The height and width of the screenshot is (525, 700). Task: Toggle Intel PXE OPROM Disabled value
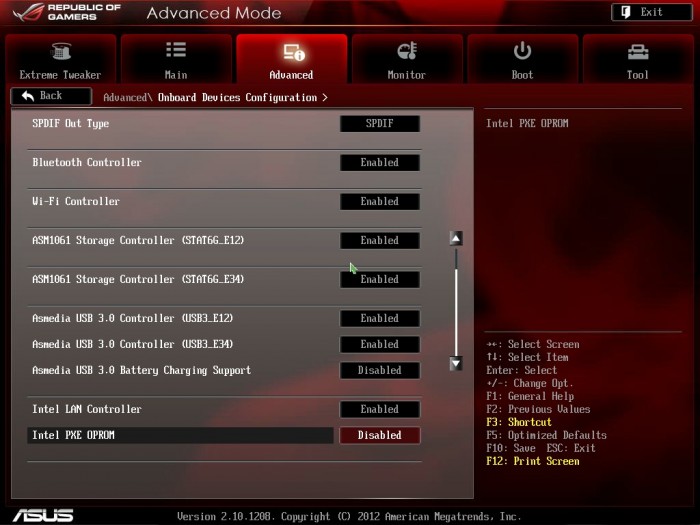click(x=380, y=435)
